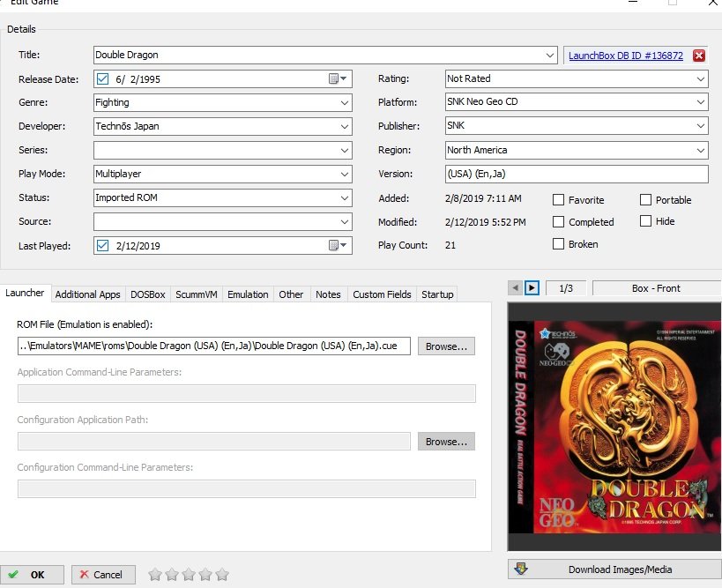This screenshot has height=588, width=722.
Task: Select the Other tab
Action: pyautogui.click(x=291, y=294)
